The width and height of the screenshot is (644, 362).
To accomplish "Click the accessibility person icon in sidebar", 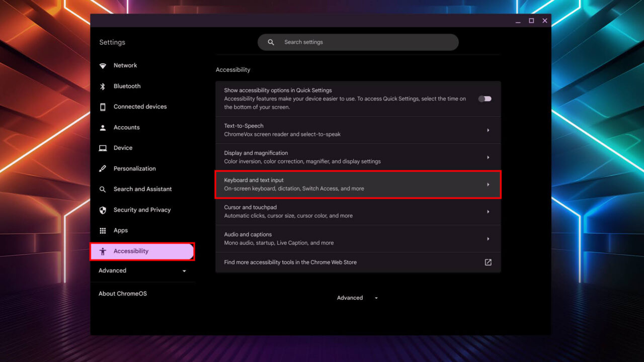I will click(103, 251).
